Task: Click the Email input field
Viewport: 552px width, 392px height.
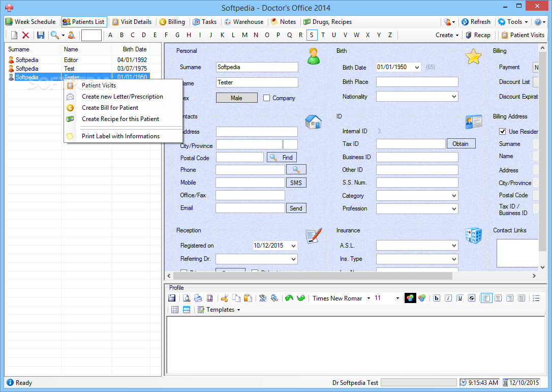Action: pos(250,208)
